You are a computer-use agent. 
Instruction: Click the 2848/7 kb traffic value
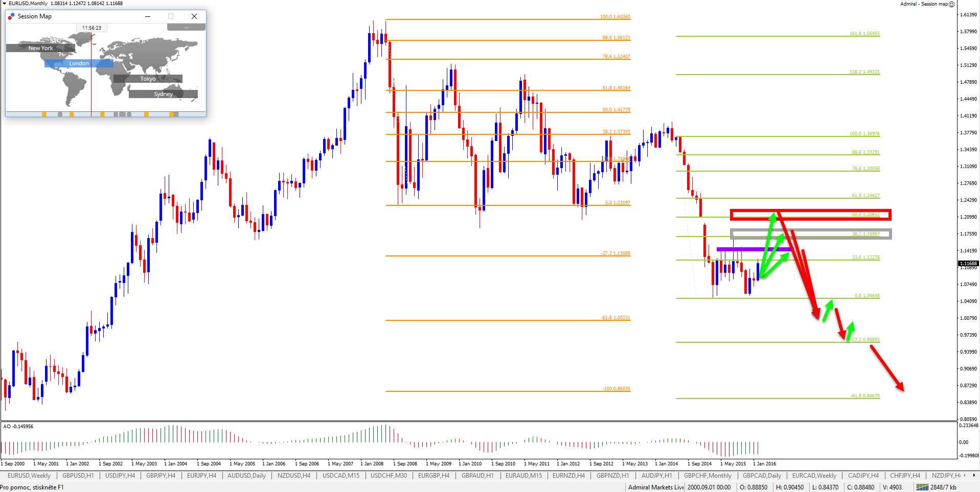pyautogui.click(x=943, y=487)
